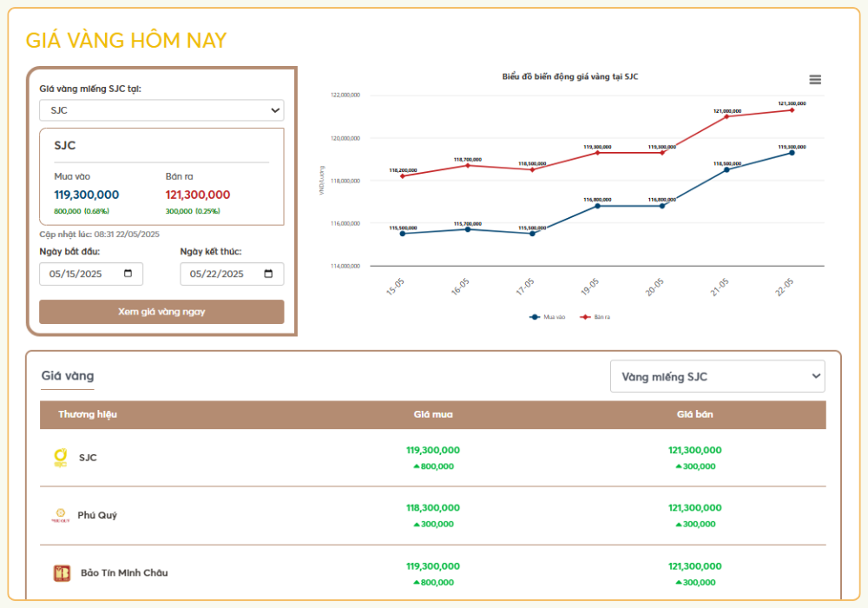Image resolution: width=868 pixels, height=608 pixels.
Task: Click the 15-05 buy point 115,500,000
Action: tap(403, 234)
